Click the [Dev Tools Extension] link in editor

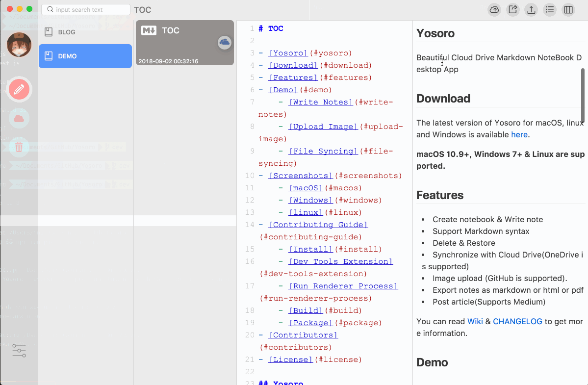pos(340,261)
